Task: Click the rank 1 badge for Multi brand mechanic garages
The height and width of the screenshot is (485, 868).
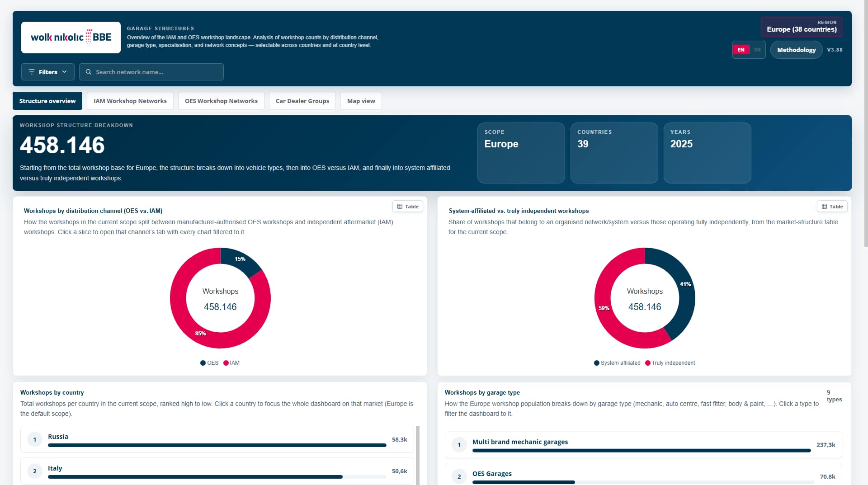Action: 459,445
